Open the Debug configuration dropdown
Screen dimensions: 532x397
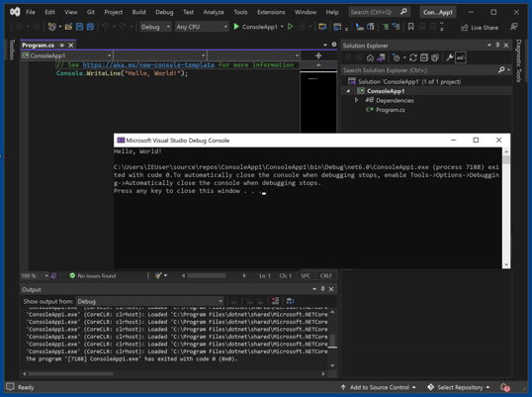pyautogui.click(x=155, y=27)
